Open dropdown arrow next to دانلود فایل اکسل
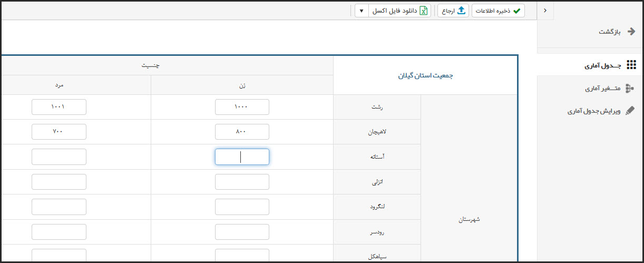The width and height of the screenshot is (644, 263). click(x=361, y=11)
